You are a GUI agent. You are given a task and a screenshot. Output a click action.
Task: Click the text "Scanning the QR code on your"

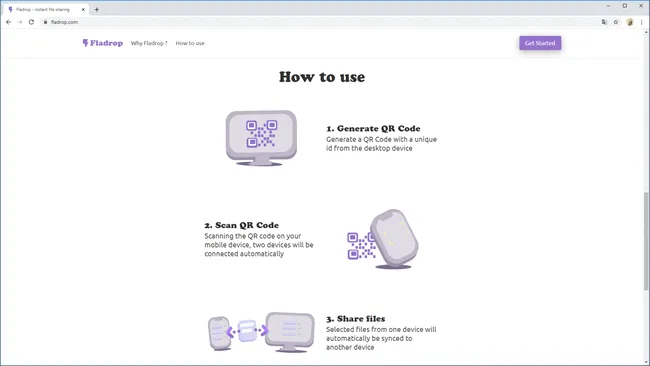click(253, 236)
